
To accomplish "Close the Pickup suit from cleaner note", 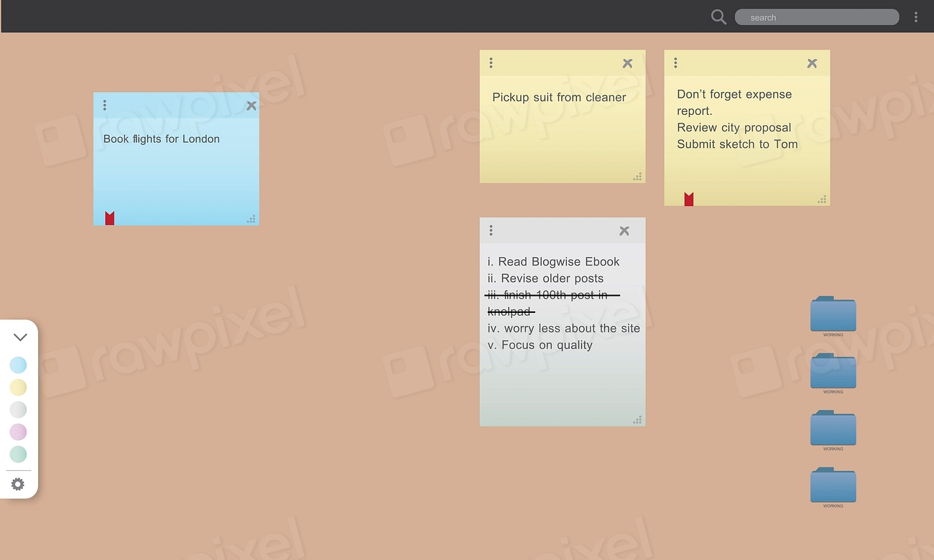I will [x=627, y=63].
